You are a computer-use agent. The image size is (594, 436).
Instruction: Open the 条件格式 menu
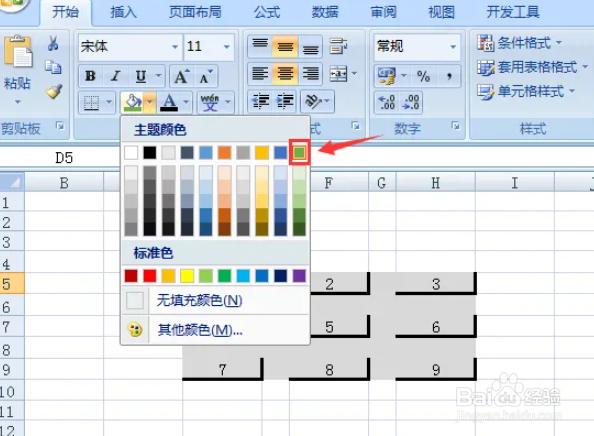519,43
